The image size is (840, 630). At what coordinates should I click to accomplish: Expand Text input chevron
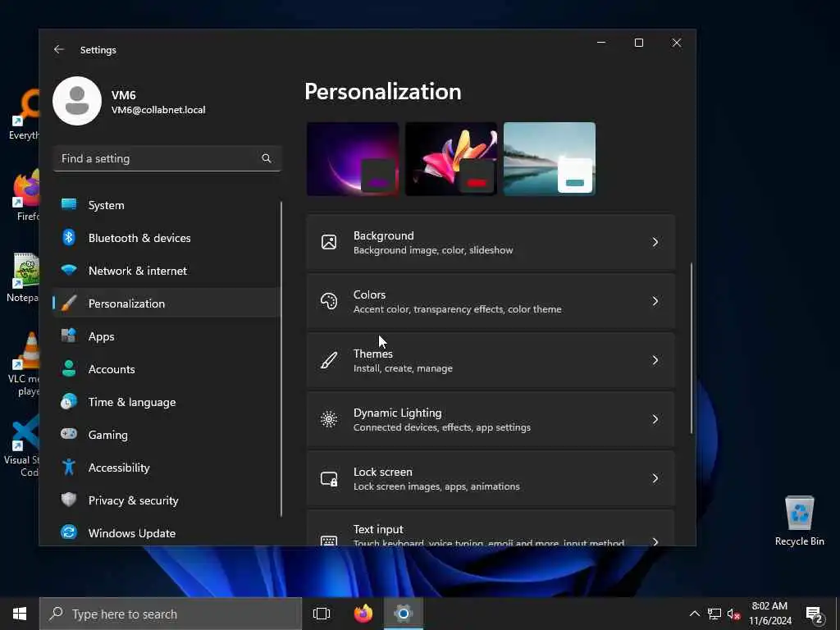(655, 541)
